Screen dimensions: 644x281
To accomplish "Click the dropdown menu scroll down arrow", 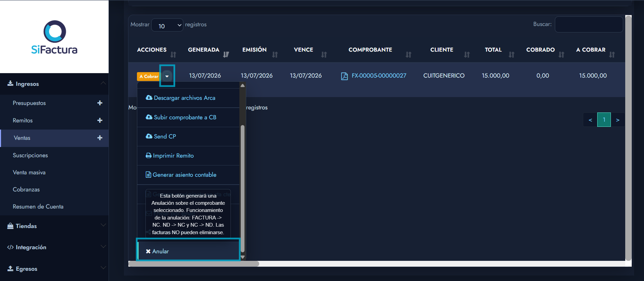I will tap(242, 257).
